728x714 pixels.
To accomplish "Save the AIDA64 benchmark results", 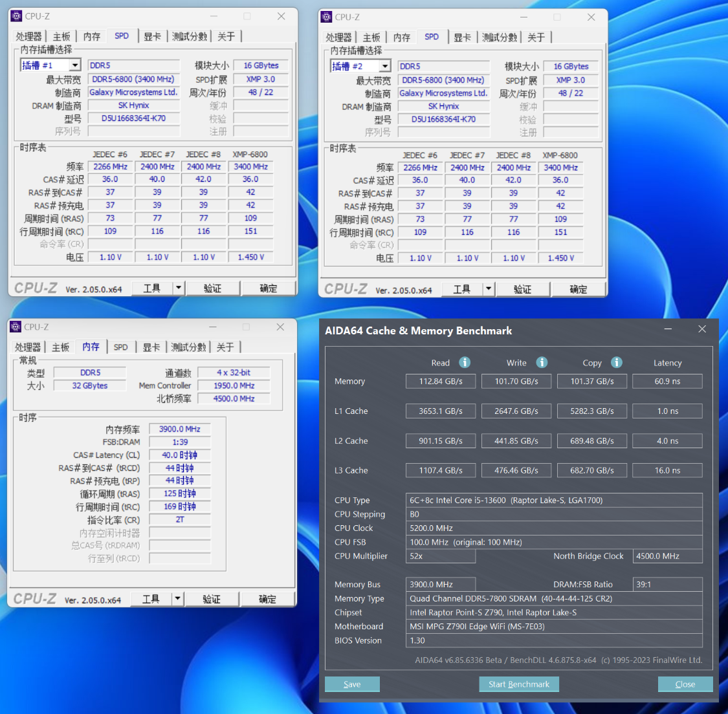I will click(x=352, y=684).
